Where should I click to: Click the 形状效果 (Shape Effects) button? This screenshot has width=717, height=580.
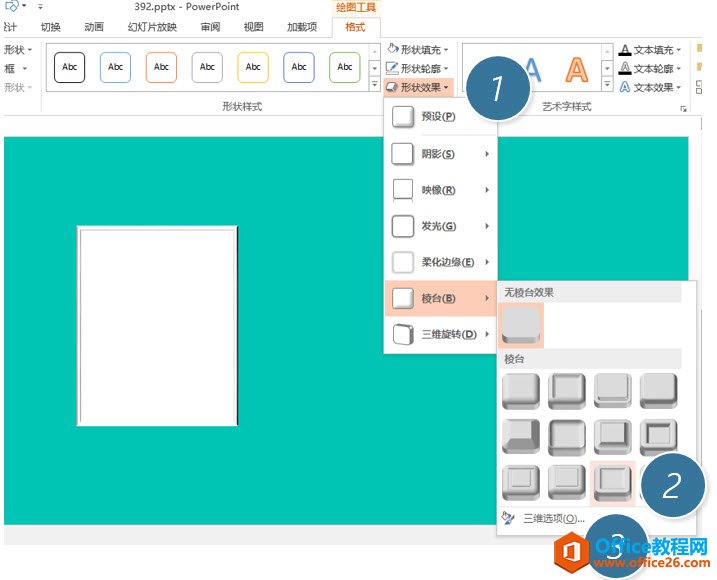419,87
